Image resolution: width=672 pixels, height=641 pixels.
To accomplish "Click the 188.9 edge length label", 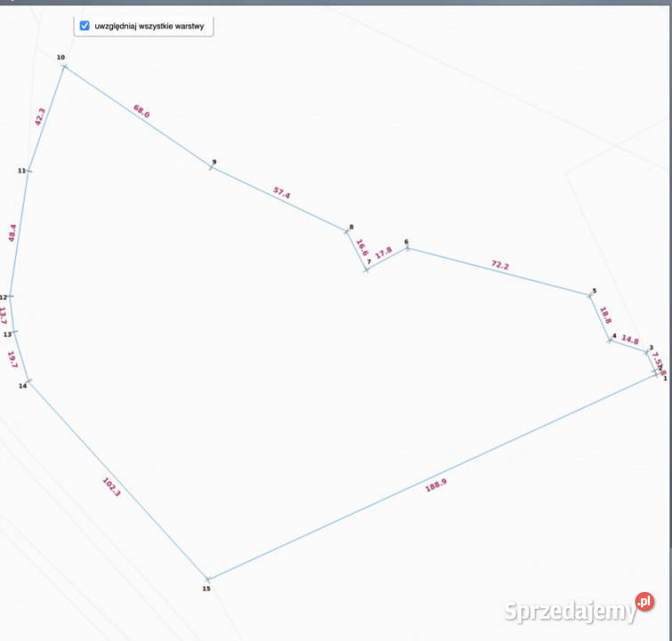I will (x=436, y=486).
